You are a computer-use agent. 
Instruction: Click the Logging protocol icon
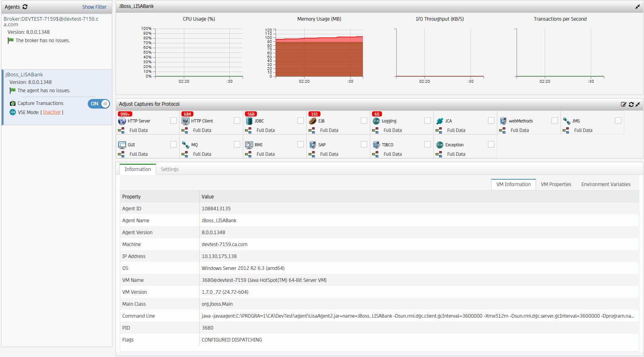[376, 121]
